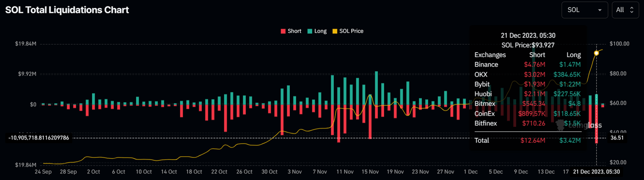The image size is (644, 180).
Task: Click the red Short legend swatch
Action: pos(283,31)
